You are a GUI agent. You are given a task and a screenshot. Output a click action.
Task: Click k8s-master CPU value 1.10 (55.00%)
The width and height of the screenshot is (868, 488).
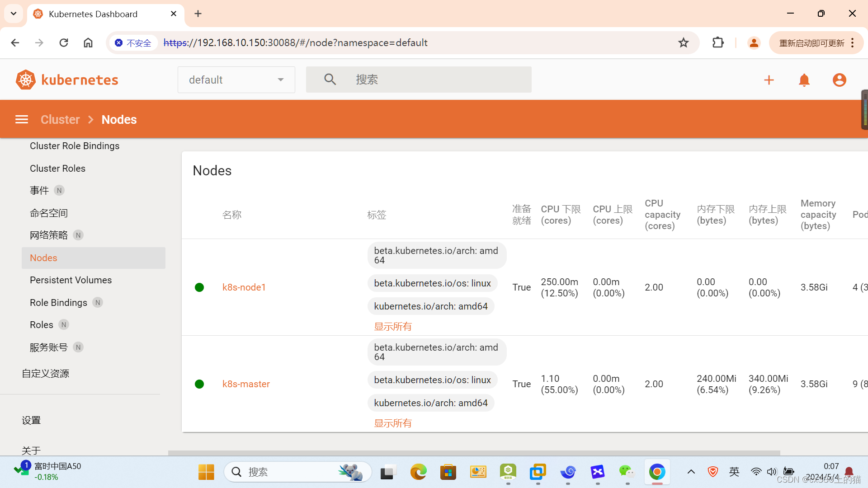(560, 384)
